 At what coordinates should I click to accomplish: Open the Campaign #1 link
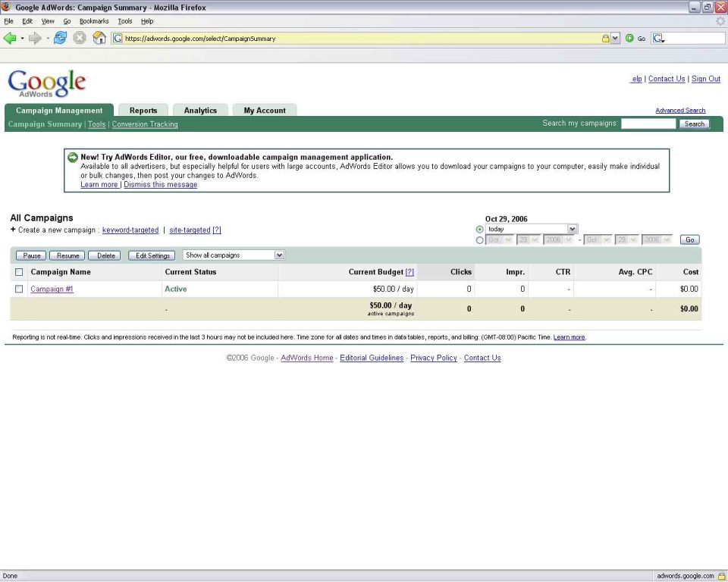coord(52,289)
